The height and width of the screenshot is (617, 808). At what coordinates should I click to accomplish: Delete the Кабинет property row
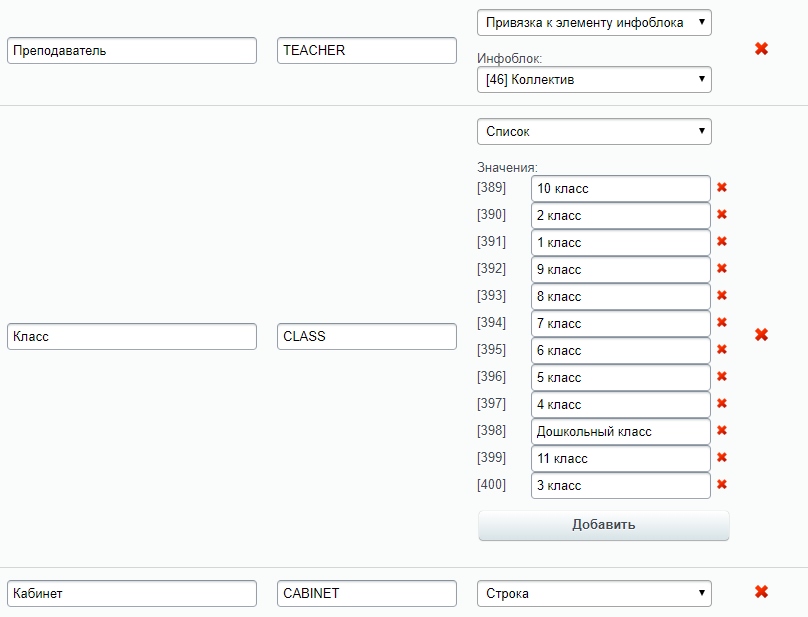[x=761, y=592]
